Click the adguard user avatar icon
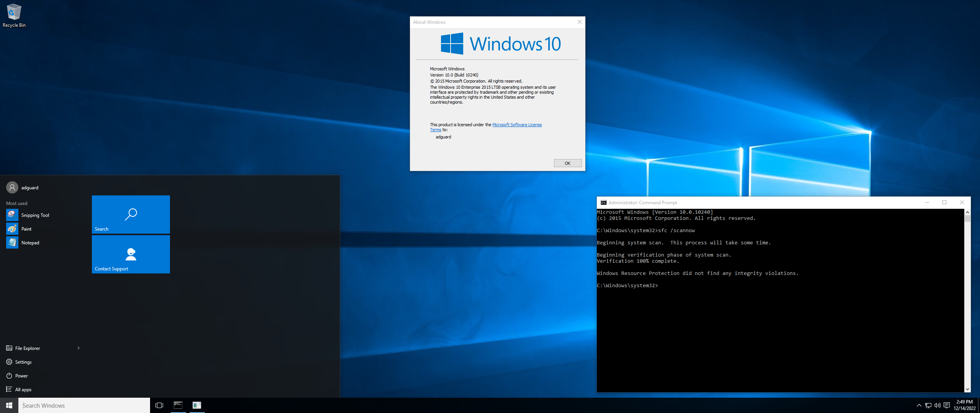Screen dimensions: 980x413 pos(12,187)
